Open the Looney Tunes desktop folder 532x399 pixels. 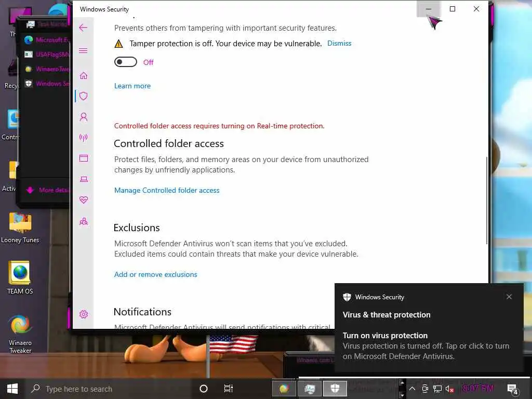pyautogui.click(x=20, y=228)
